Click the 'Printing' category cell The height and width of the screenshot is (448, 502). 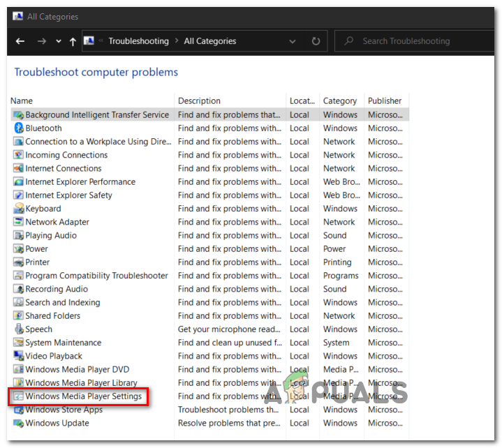point(337,262)
